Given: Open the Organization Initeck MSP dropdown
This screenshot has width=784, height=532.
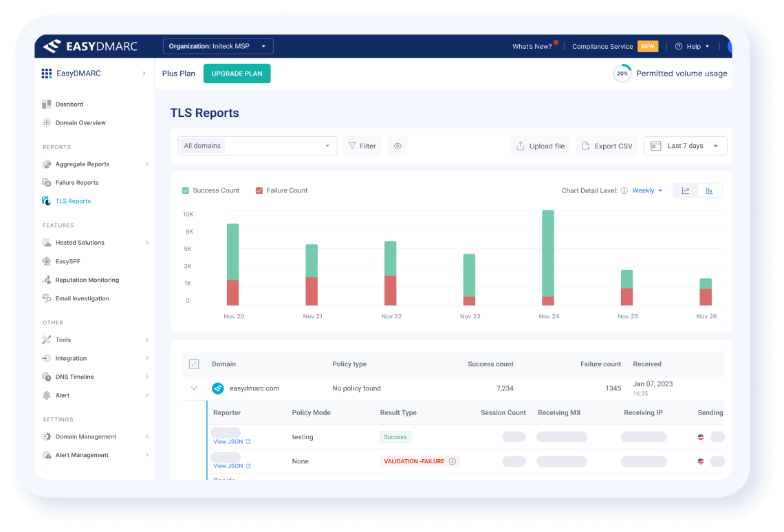Looking at the screenshot, I should coord(218,46).
